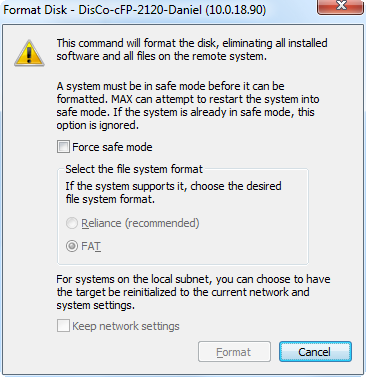Click the yellow warning triangle icon

pos(29,53)
